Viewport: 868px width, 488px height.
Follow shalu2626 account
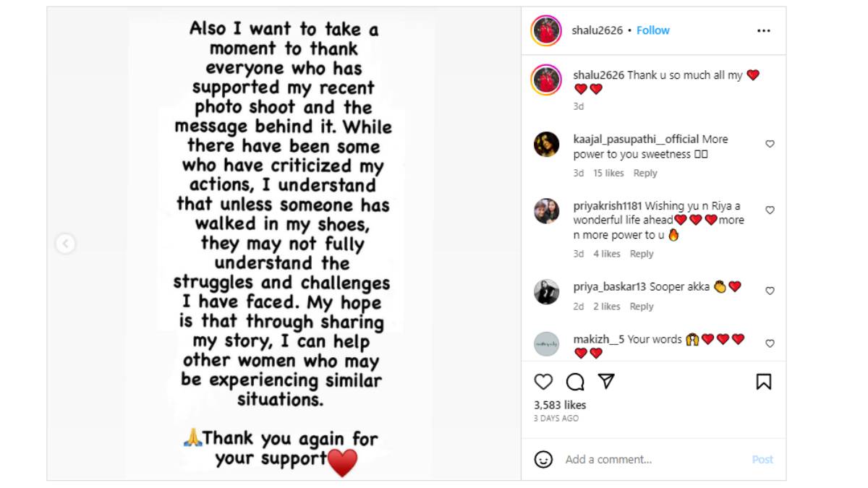tap(652, 30)
